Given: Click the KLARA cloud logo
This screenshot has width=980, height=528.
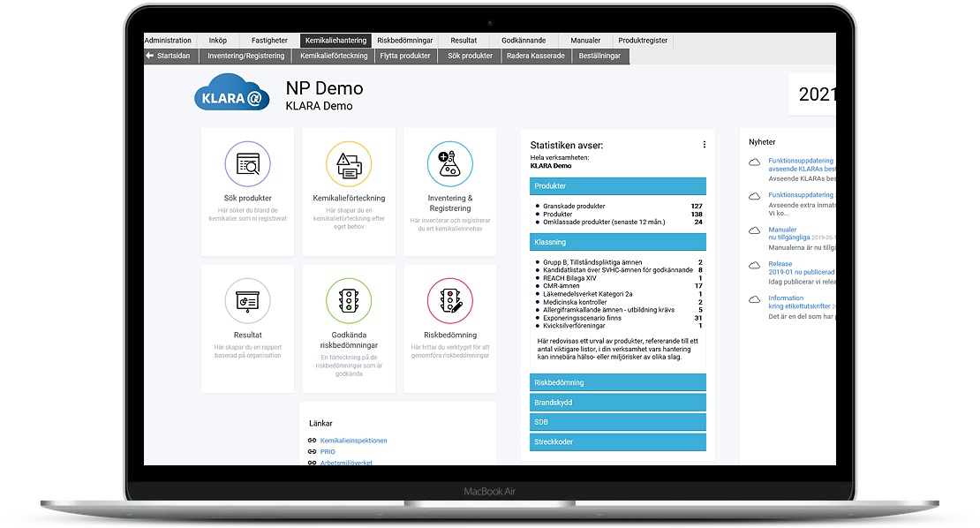Looking at the screenshot, I should pyautogui.click(x=232, y=93).
